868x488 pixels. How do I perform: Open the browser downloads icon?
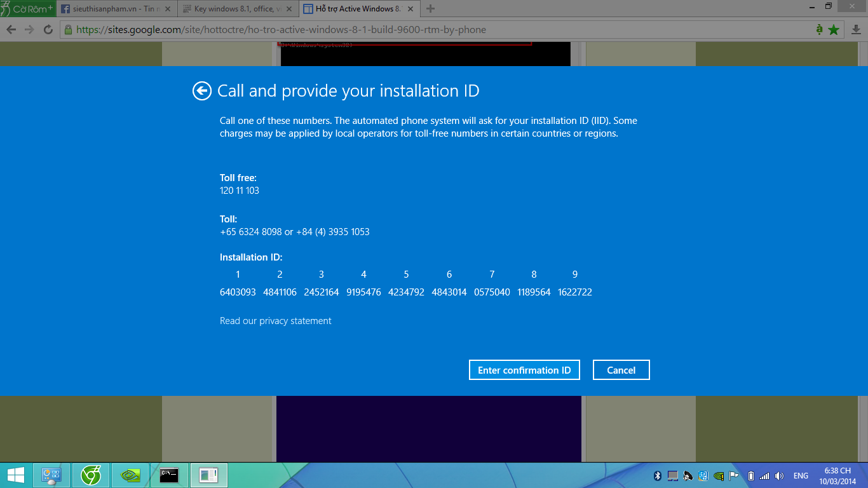856,30
